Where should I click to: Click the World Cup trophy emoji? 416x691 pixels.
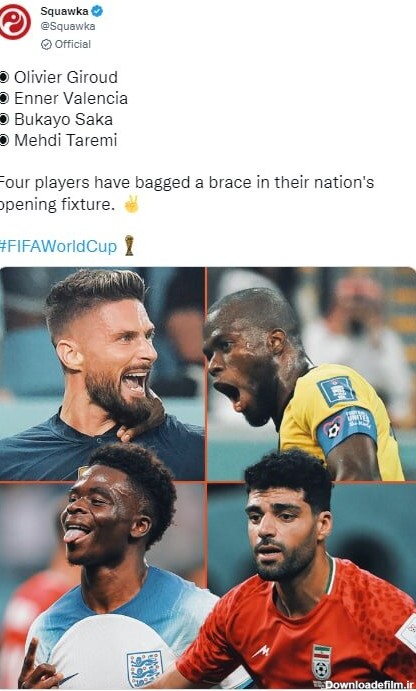pyautogui.click(x=129, y=245)
